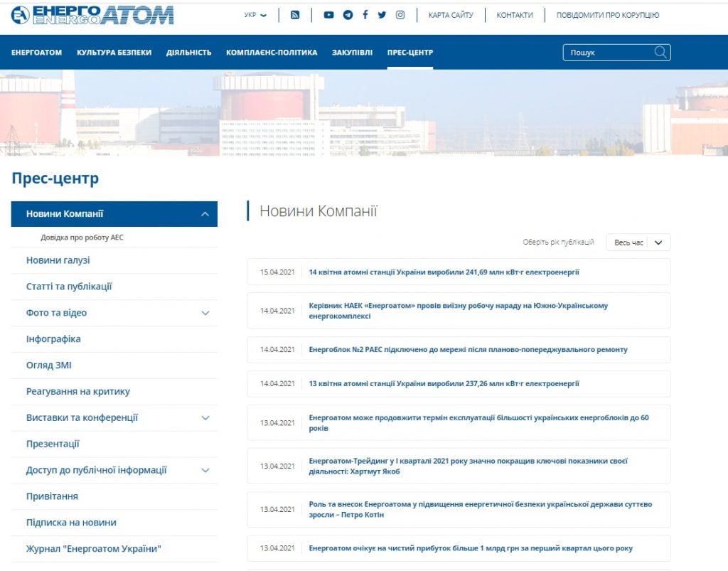Open the YouTube channel icon

click(328, 15)
